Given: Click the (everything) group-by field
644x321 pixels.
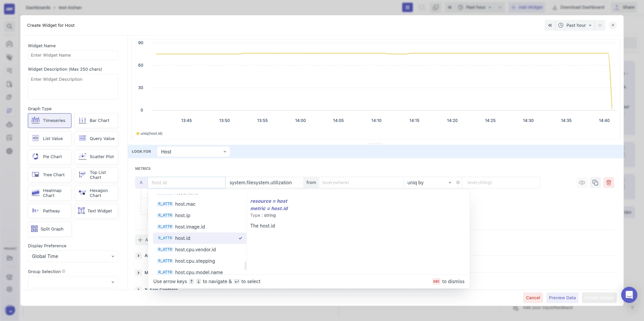Looking at the screenshot, I should click(501, 183).
